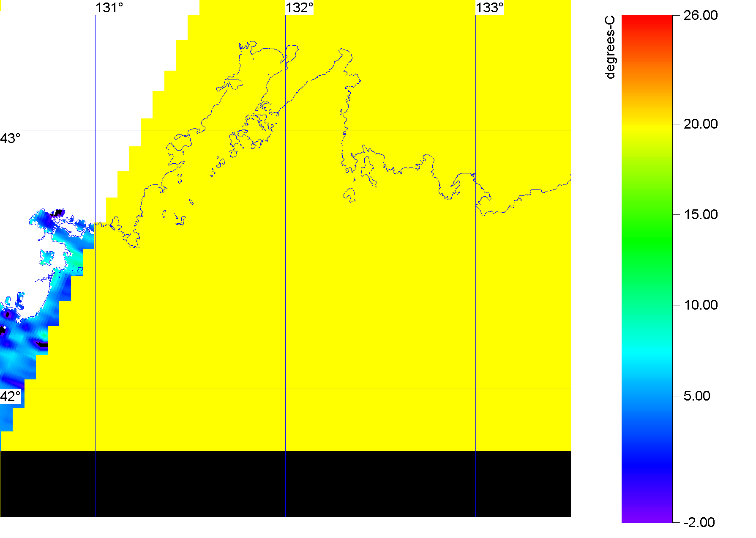
Task: Click the 26.00 colorbar value
Action: [701, 15]
